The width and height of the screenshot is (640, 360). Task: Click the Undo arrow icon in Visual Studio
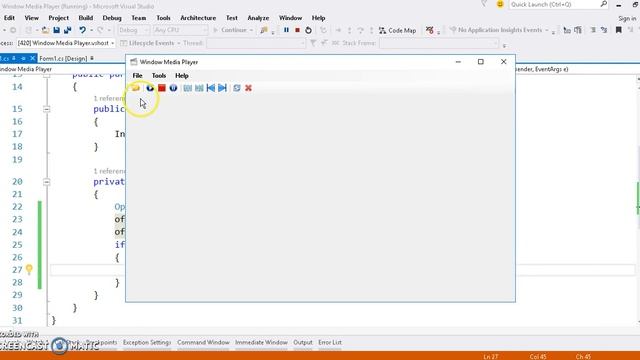coord(82,30)
